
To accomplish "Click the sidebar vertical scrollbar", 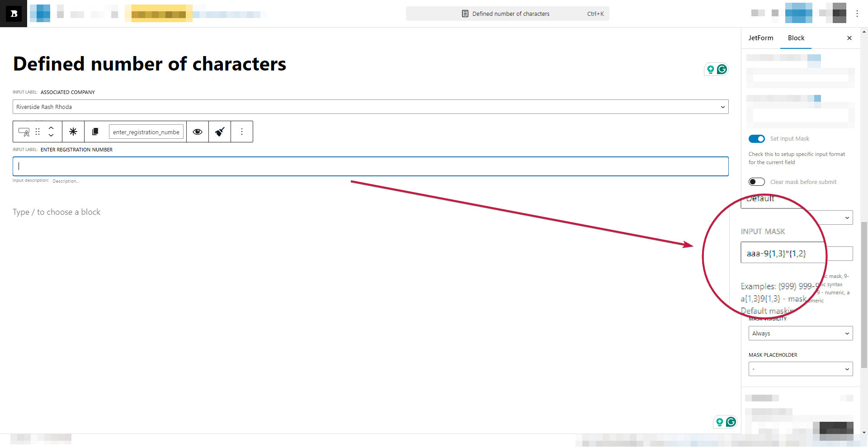I will tap(864, 294).
